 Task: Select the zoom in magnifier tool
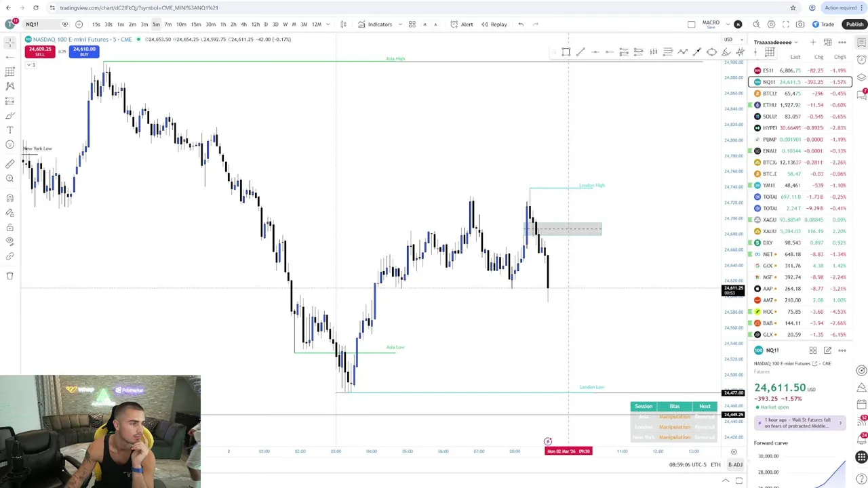10,179
